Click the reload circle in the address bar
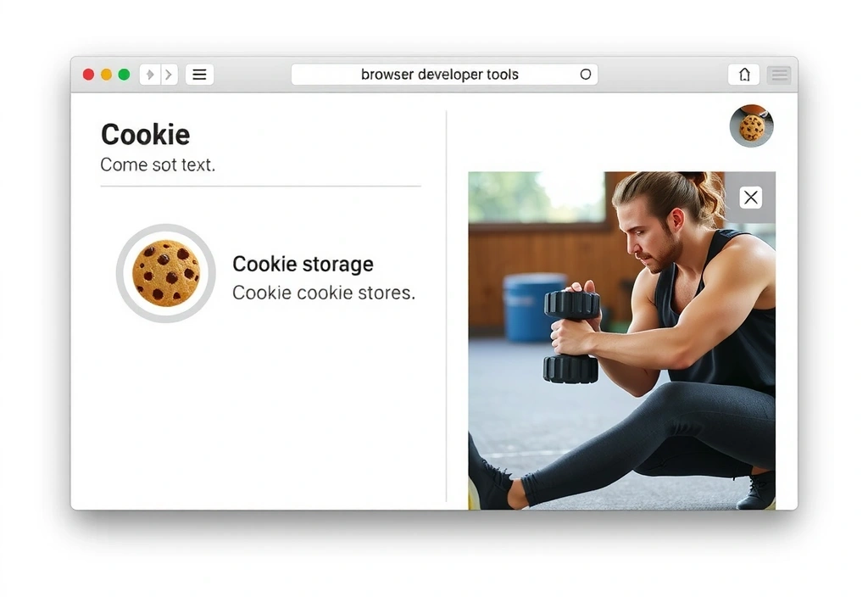The image size is (868, 597). click(585, 75)
